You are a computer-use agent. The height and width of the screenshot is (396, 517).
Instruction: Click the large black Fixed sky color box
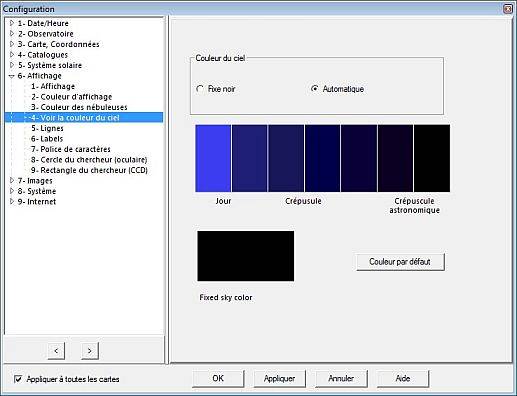coord(246,256)
